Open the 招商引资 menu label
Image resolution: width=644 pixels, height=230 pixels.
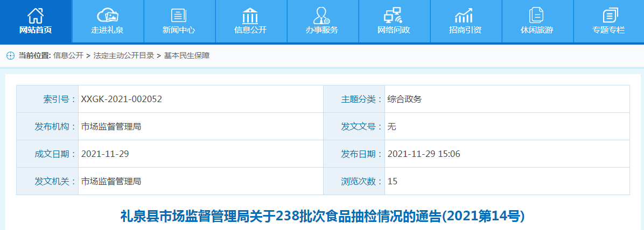click(x=465, y=30)
